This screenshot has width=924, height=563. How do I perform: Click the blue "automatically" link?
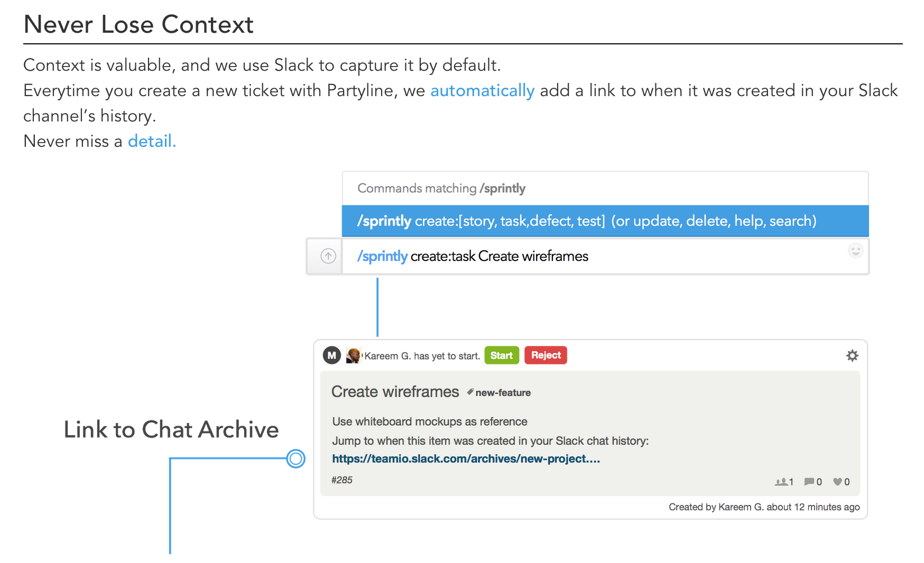click(482, 91)
